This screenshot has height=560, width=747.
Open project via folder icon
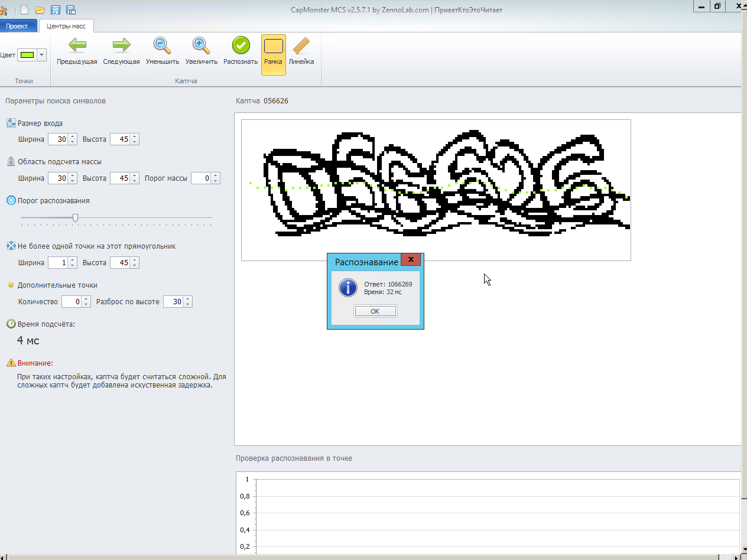40,9
